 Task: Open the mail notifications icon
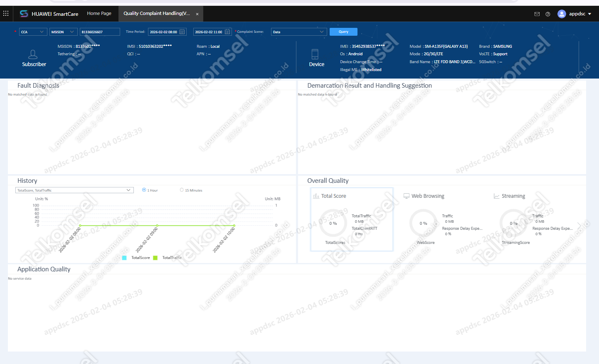[x=537, y=14]
